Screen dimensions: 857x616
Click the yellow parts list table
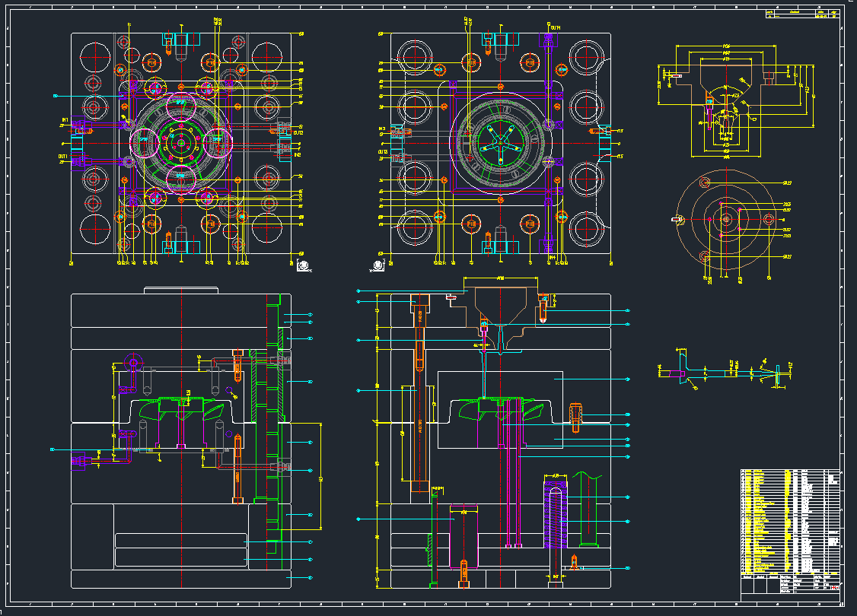[x=790, y=521]
